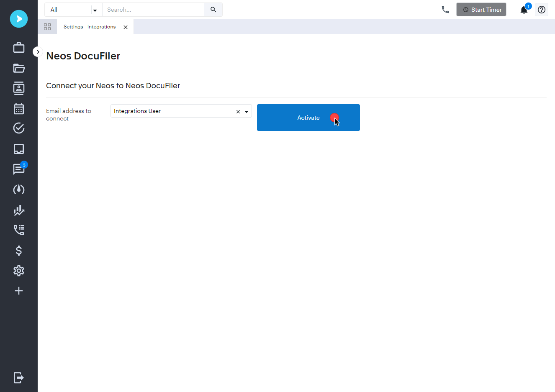
Task: Close the Settings - Integrations tab
Action: point(126,27)
